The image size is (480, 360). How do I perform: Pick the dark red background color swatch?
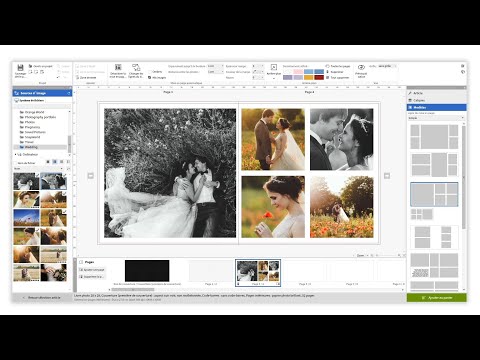pos(319,77)
